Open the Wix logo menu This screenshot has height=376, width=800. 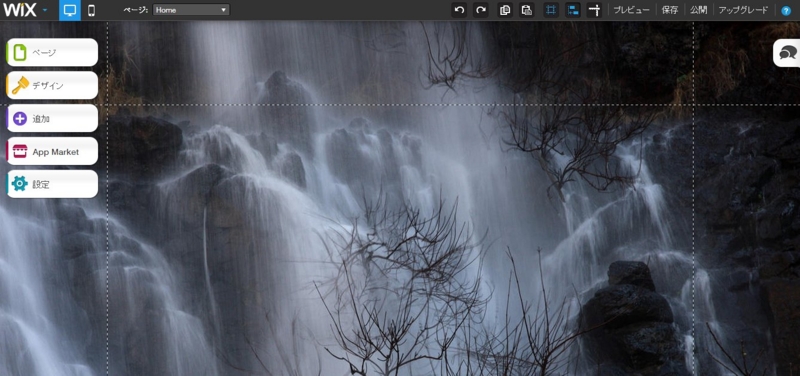pyautogui.click(x=25, y=10)
